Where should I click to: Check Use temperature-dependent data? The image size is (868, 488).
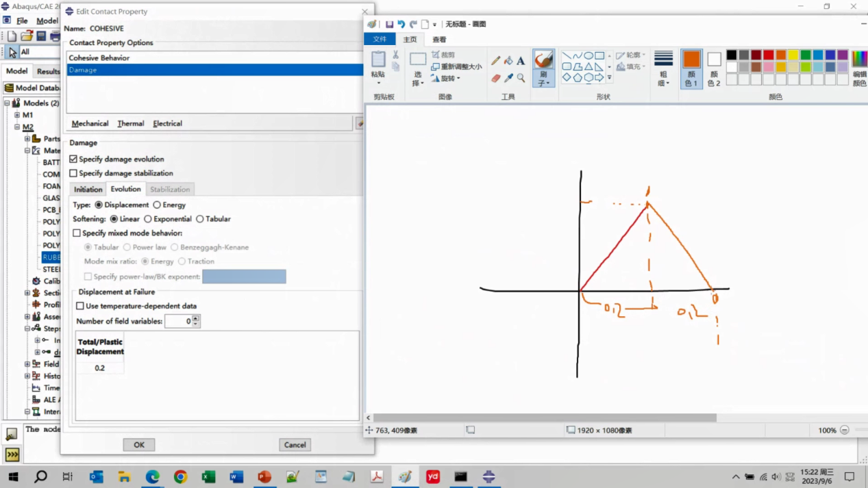80,306
